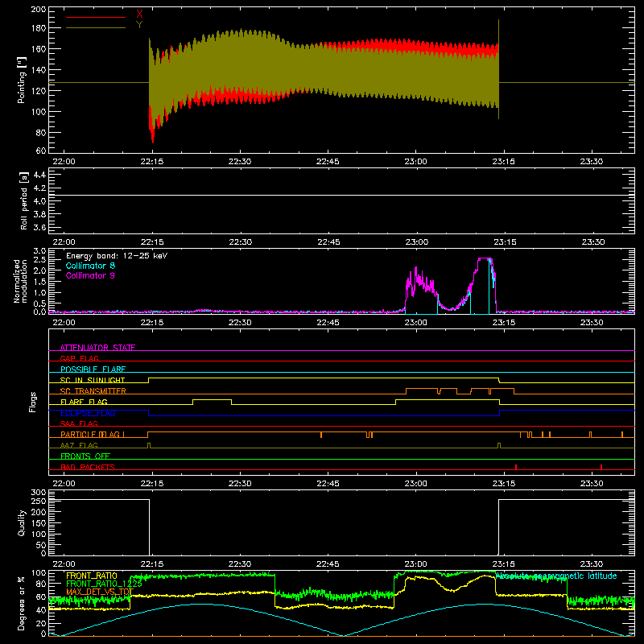Click the second modulation peak near 23:12

point(485,258)
